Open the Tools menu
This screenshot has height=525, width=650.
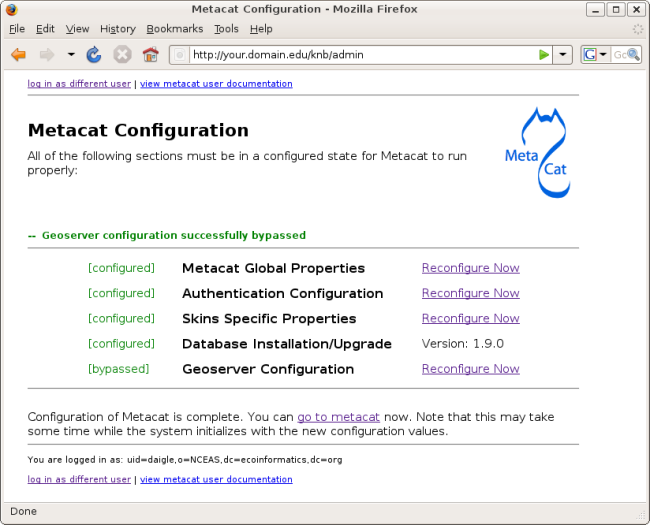click(226, 29)
